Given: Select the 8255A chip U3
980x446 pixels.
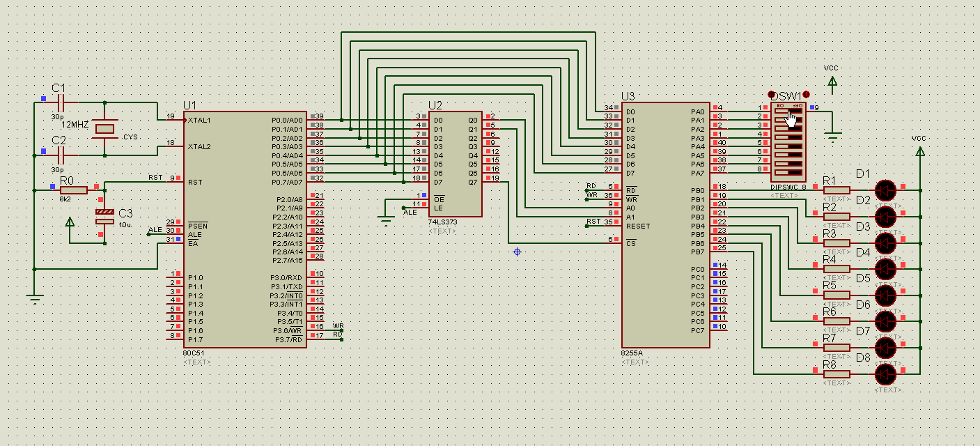Looking at the screenshot, I should point(666,225).
